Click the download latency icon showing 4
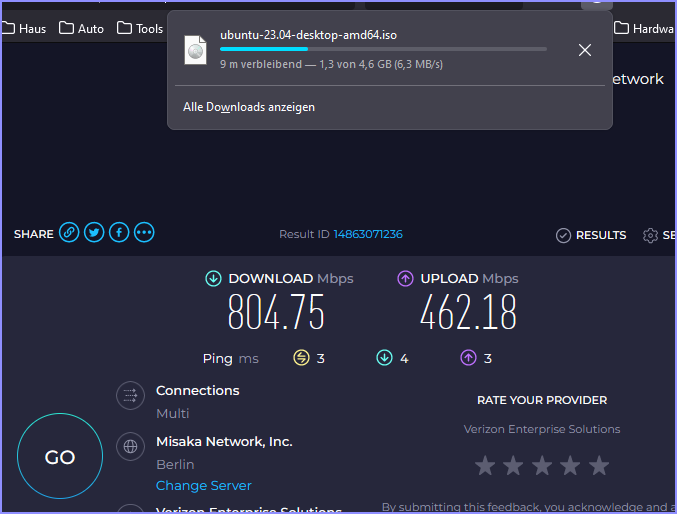The image size is (677, 514). [384, 358]
